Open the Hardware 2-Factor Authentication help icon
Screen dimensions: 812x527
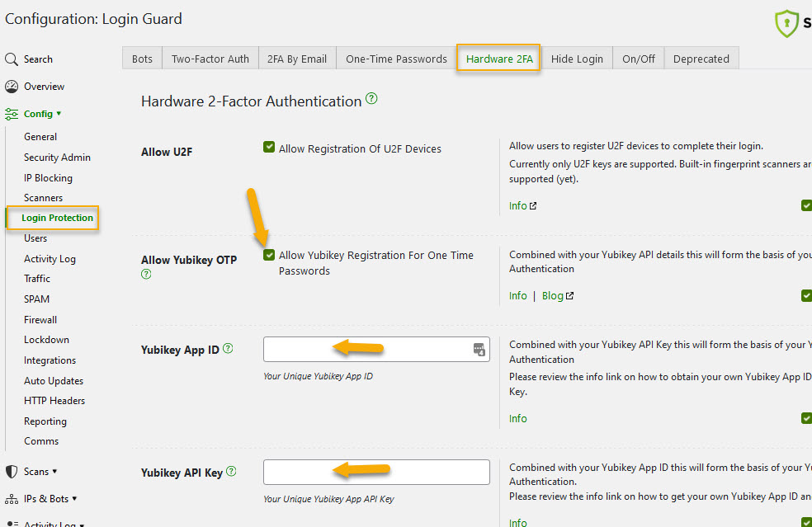[371, 98]
